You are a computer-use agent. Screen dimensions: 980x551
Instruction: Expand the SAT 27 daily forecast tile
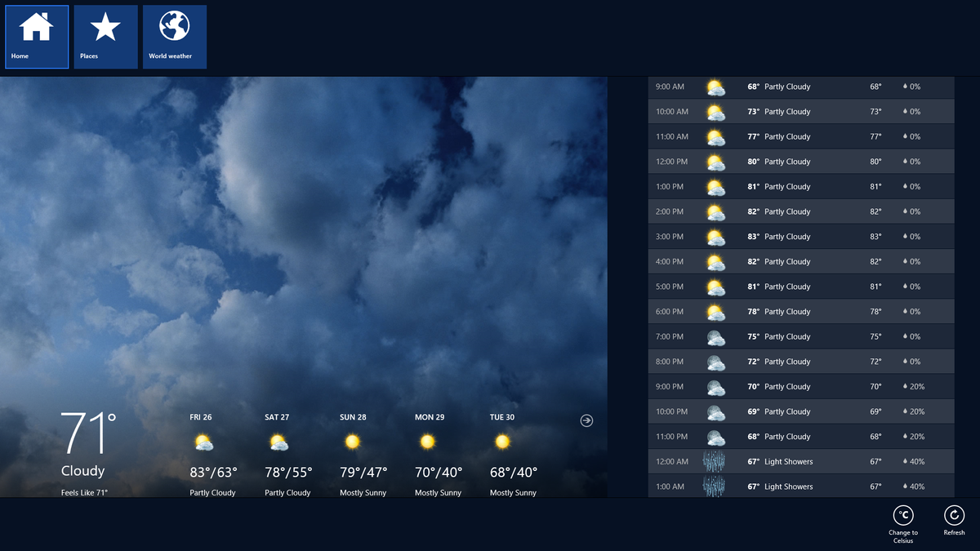(278, 453)
